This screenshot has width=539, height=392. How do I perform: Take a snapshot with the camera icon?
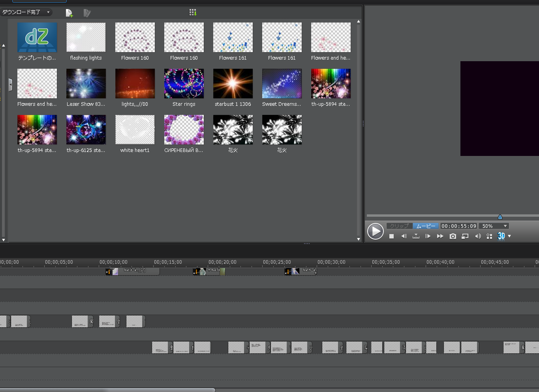(453, 236)
